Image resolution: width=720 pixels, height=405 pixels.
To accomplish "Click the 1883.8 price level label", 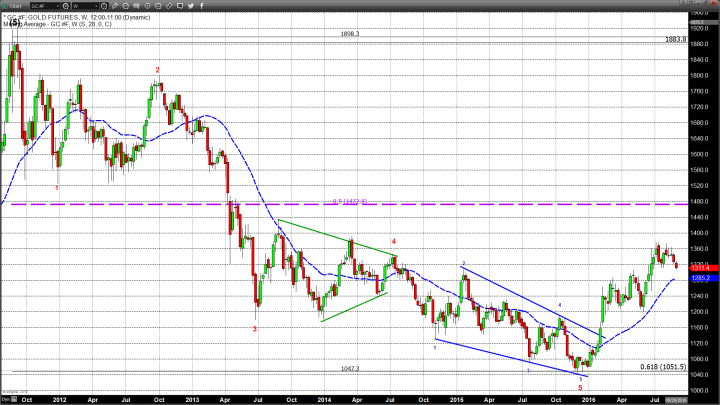I will [x=676, y=39].
